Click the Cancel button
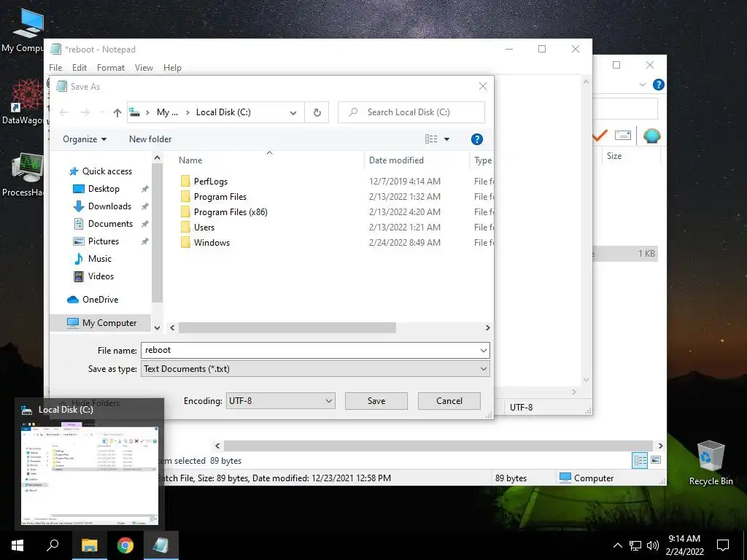 [x=449, y=401]
